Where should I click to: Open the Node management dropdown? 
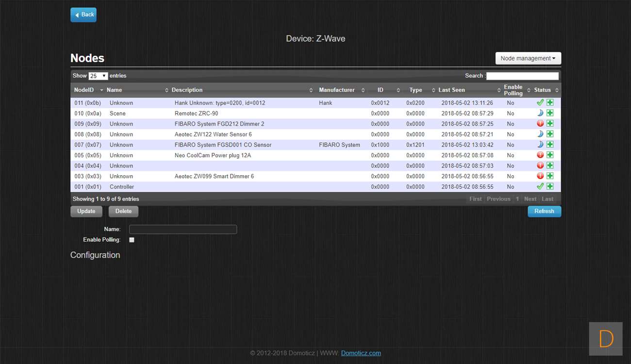(528, 58)
